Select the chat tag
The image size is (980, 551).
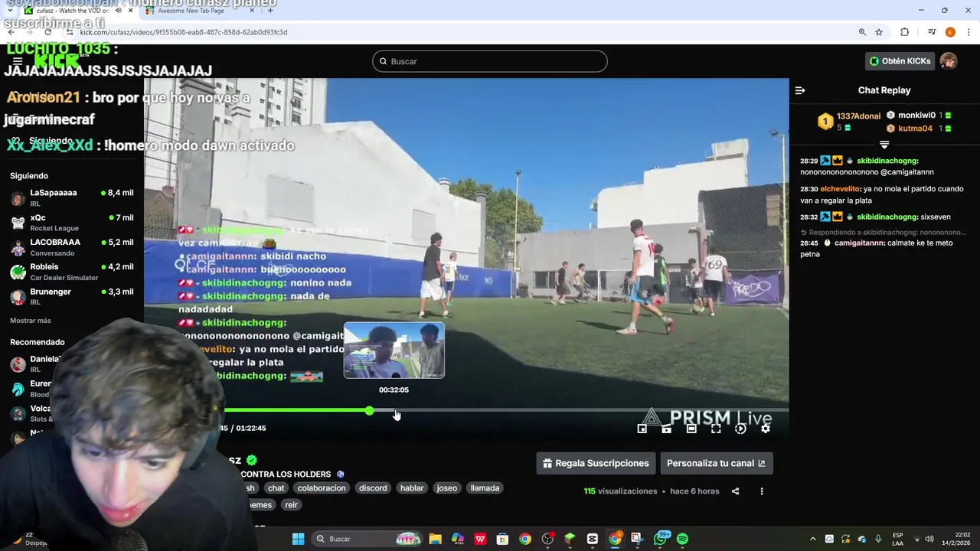(276, 488)
